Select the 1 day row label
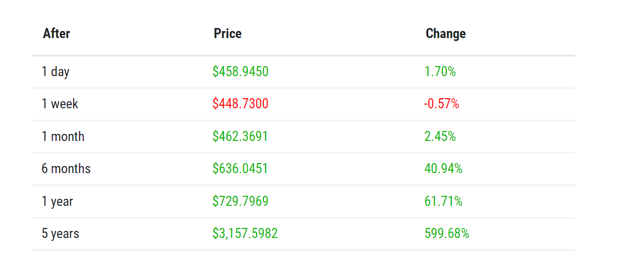 click(x=55, y=72)
